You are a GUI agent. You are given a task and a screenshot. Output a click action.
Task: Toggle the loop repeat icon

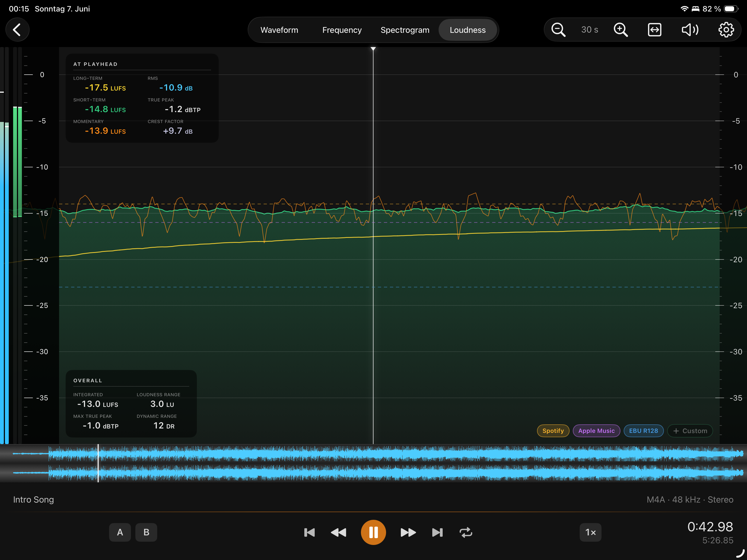point(466,532)
